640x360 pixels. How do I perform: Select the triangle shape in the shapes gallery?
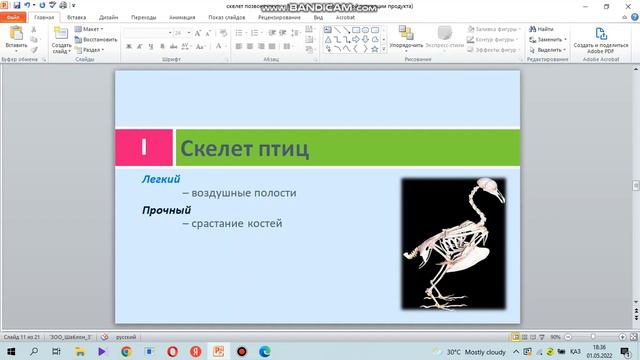click(x=328, y=40)
